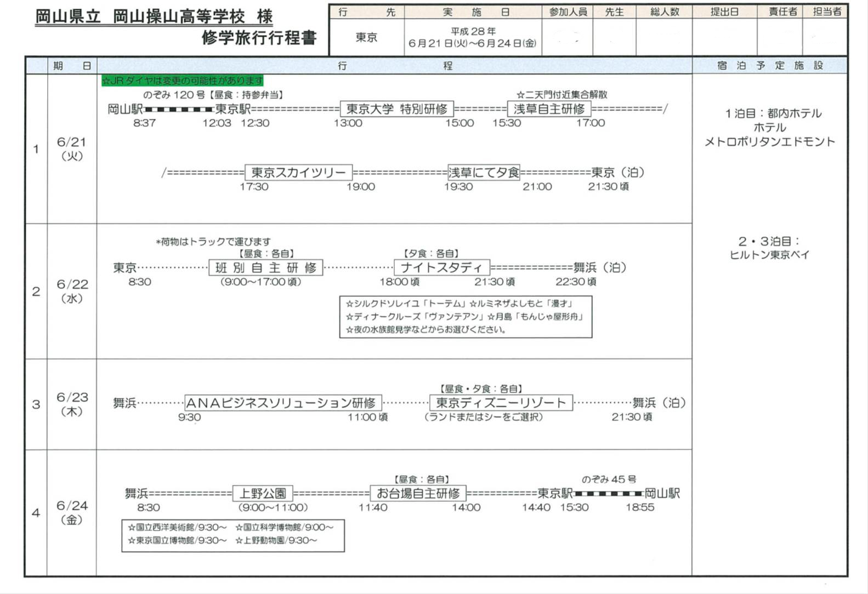
Task: Click the date 6/21 (火)
Action: pos(72,148)
